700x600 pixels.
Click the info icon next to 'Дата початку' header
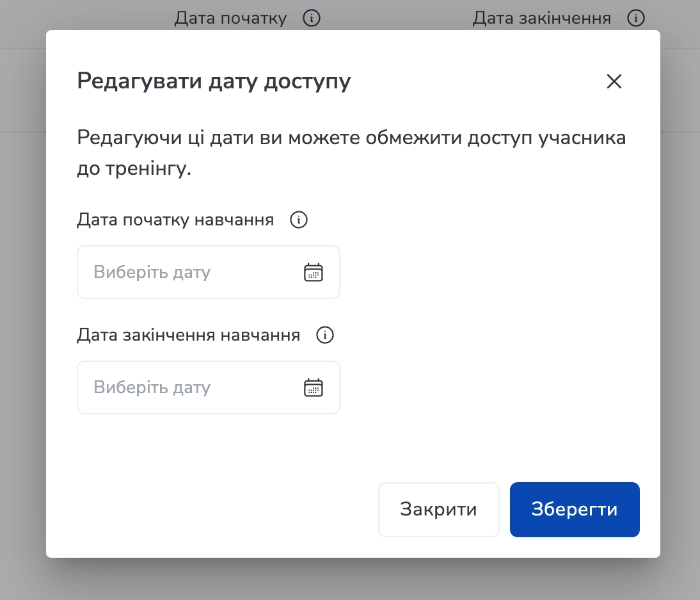click(312, 18)
